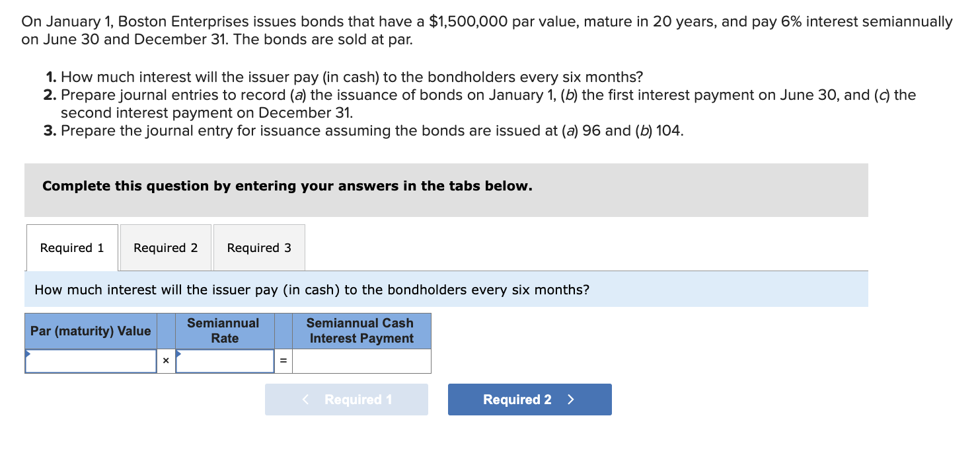Click the disabled Required 1 back button

pyautogui.click(x=346, y=400)
